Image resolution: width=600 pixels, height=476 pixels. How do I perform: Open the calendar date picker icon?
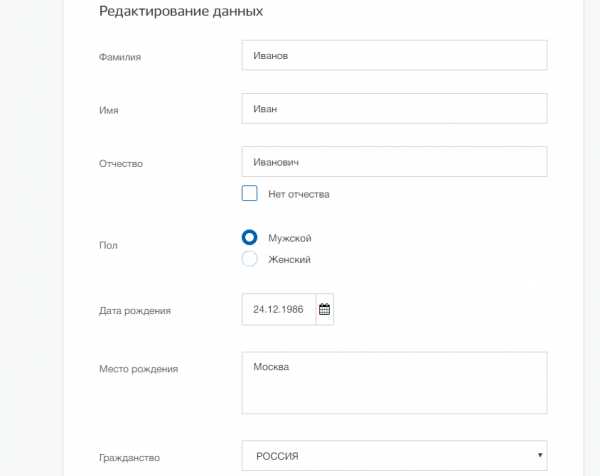click(x=324, y=309)
